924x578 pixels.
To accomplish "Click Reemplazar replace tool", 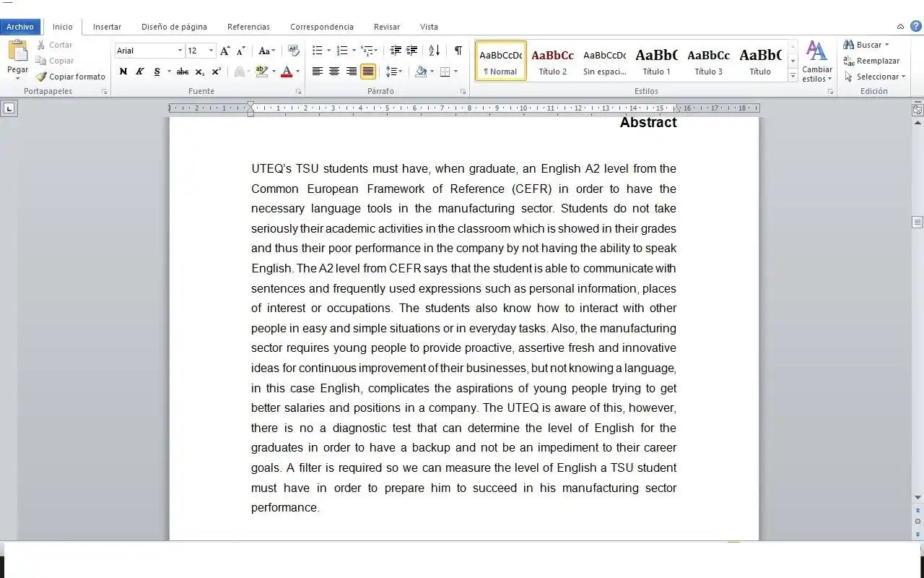I will coord(871,61).
